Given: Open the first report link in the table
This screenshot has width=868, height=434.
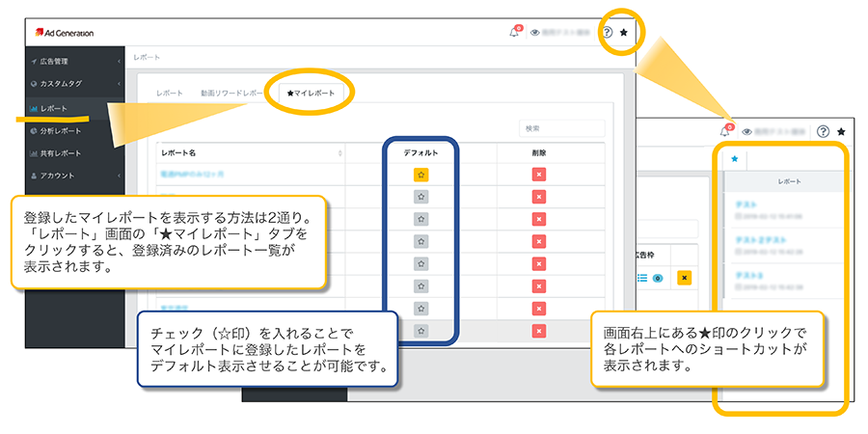Looking at the screenshot, I should 192,175.
